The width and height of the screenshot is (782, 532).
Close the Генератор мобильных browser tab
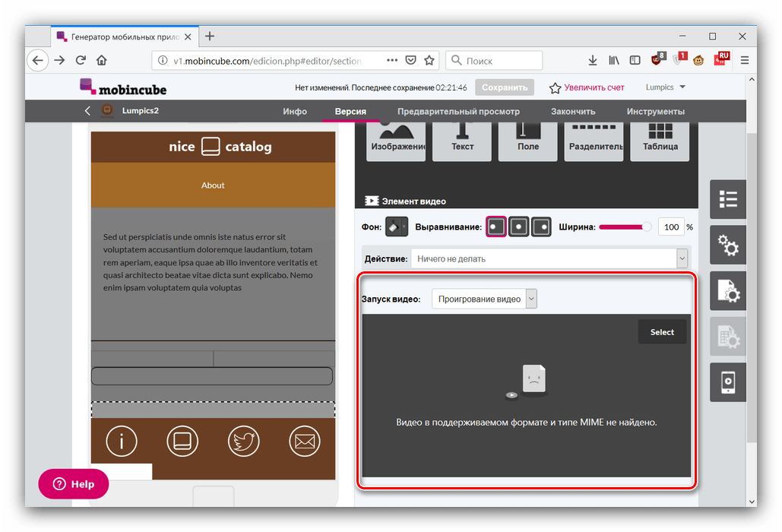coord(188,37)
